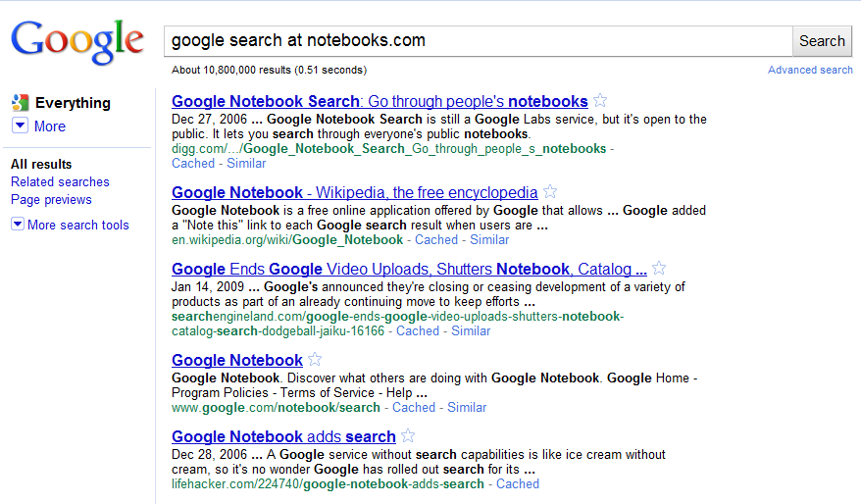The image size is (861, 504).
Task: Open the More link in sidebar
Action: tap(49, 126)
